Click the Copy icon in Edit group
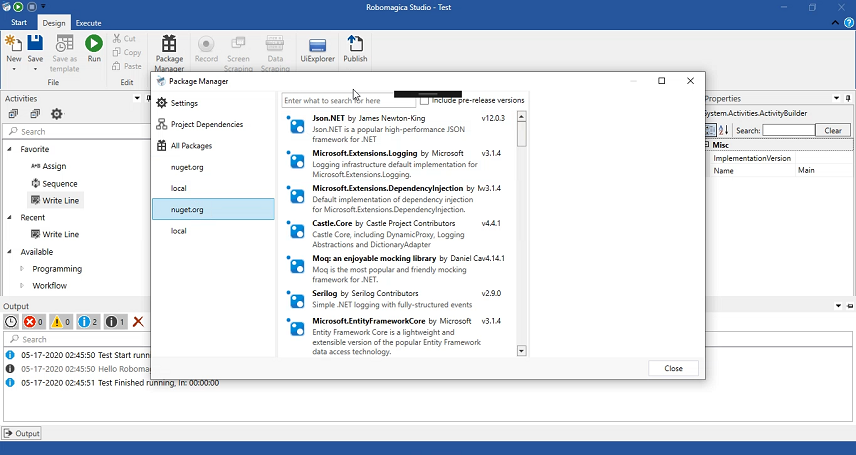 [x=116, y=52]
